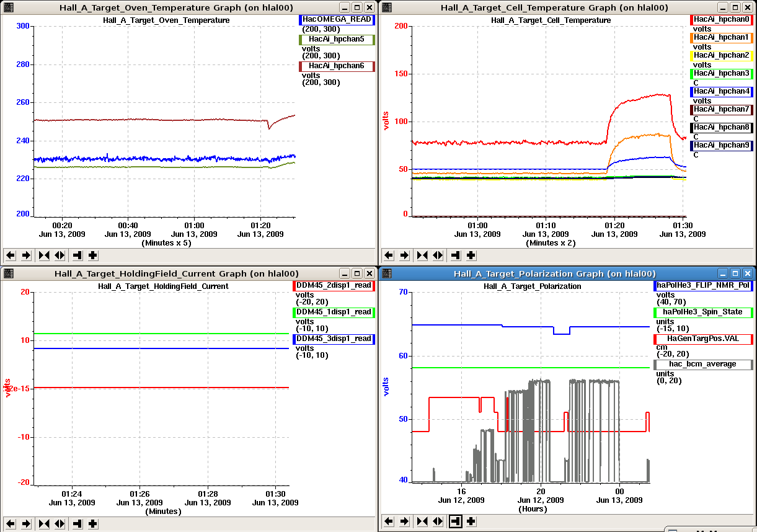Click the bar-shaped auto-scroll icon in Oven Temperature window
757x532 pixels.
77,255
